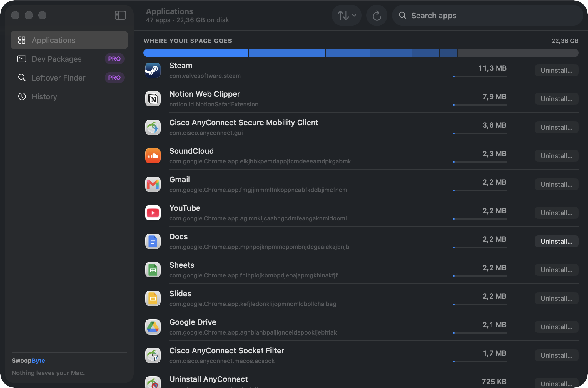Uninstall Google Drive
Screen dimensions: 588x388
[557, 327]
